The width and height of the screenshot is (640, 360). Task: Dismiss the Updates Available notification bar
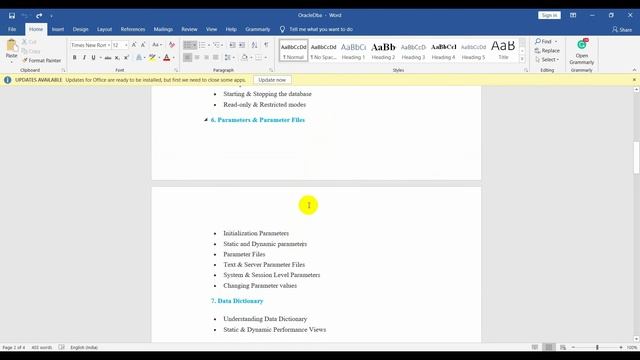pyautogui.click(x=634, y=80)
